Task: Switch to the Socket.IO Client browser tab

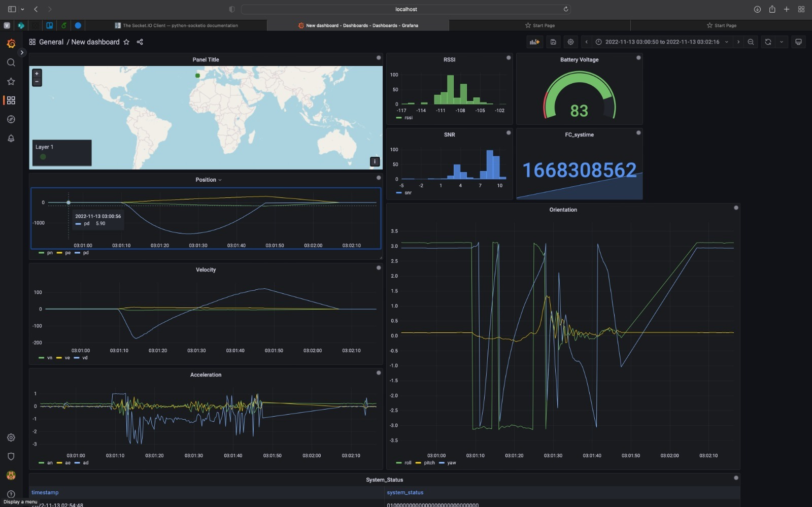Action: (180, 25)
